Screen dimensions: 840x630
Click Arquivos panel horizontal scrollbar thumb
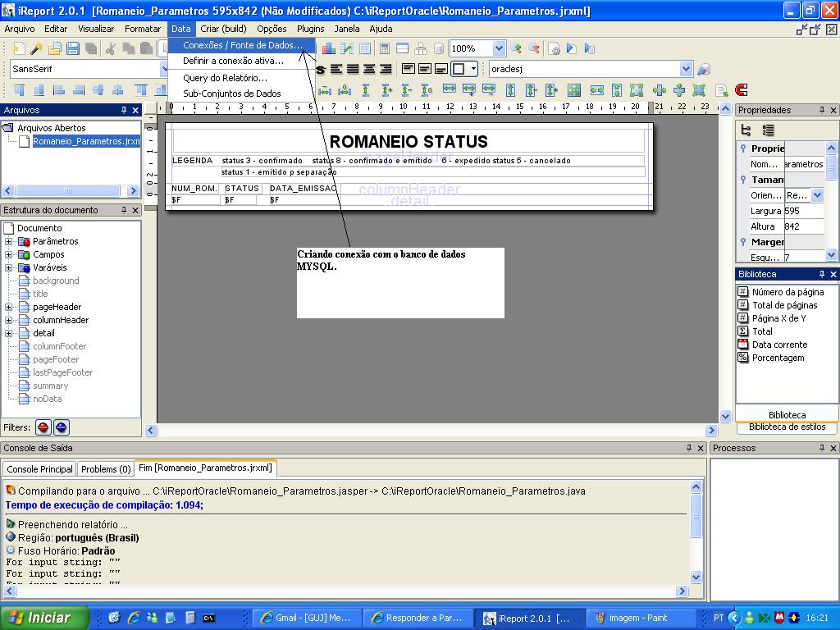coord(68,190)
